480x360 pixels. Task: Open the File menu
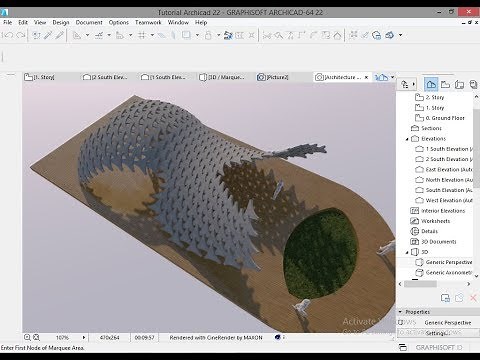(7, 22)
